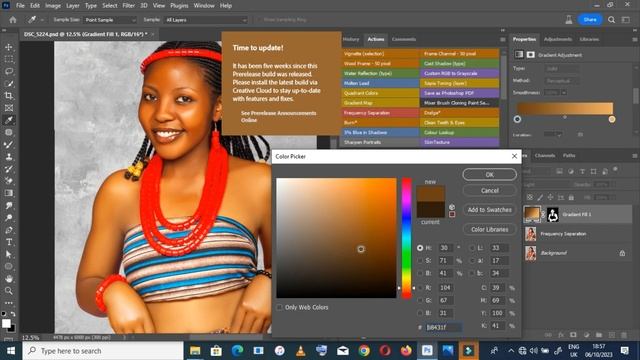The image size is (640, 360).
Task: Select the Zoom tool
Action: [9, 291]
